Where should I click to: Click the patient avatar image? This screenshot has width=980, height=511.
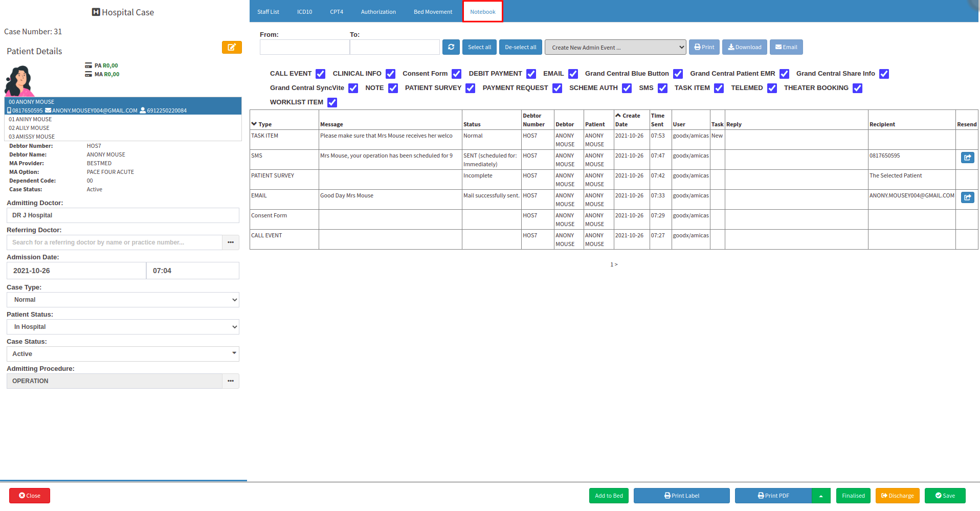(x=19, y=81)
